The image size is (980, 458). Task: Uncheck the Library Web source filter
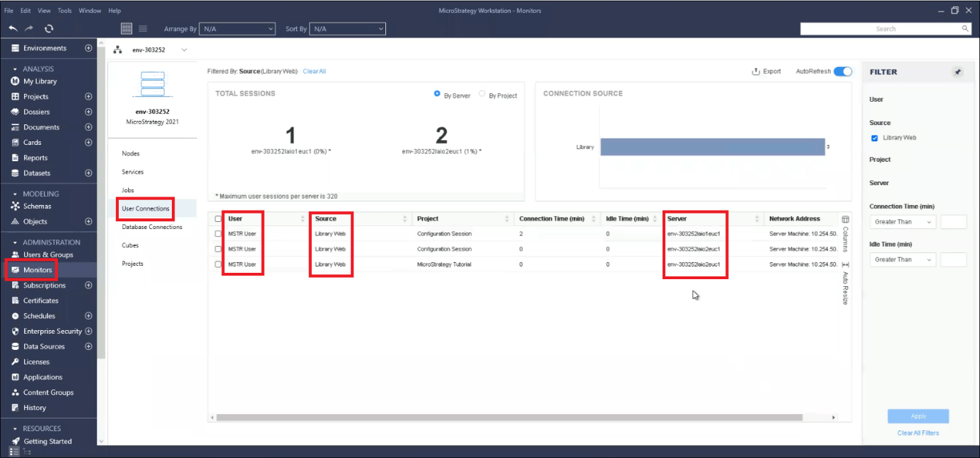[x=875, y=138]
